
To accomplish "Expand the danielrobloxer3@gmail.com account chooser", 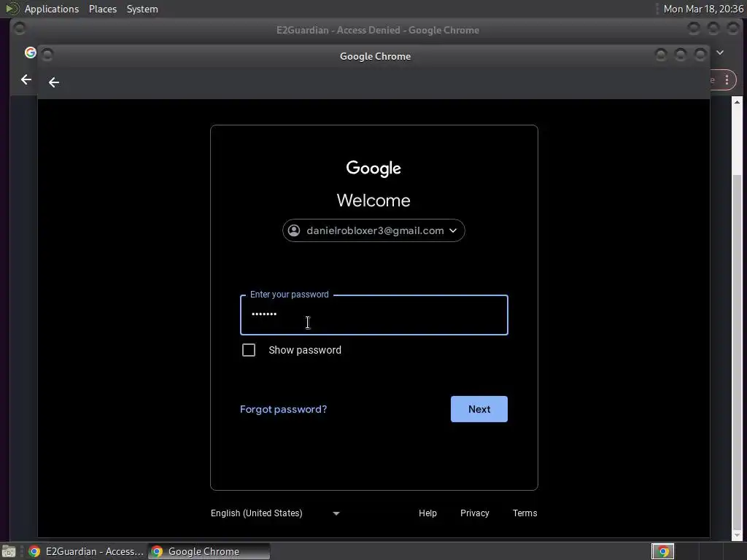I will (373, 230).
